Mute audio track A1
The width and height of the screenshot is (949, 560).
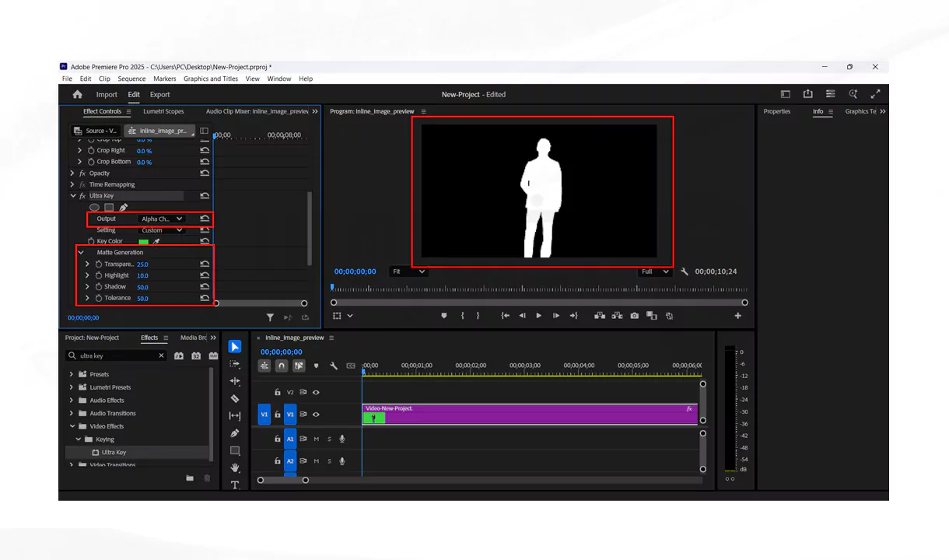pyautogui.click(x=316, y=439)
